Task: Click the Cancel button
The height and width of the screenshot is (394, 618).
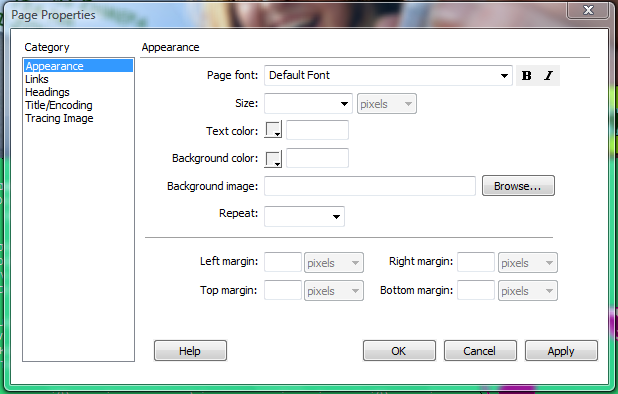Action: [480, 351]
